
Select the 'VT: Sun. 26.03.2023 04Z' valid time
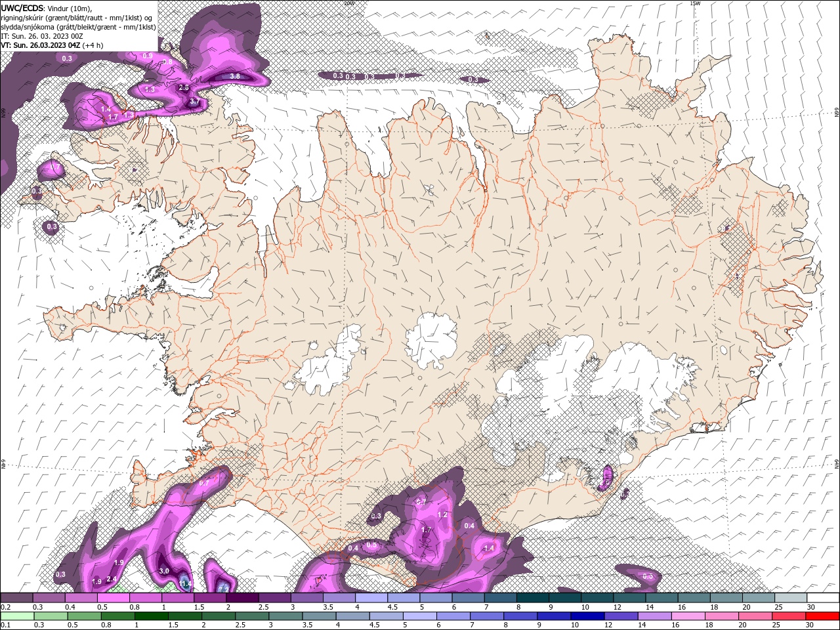(x=40, y=45)
